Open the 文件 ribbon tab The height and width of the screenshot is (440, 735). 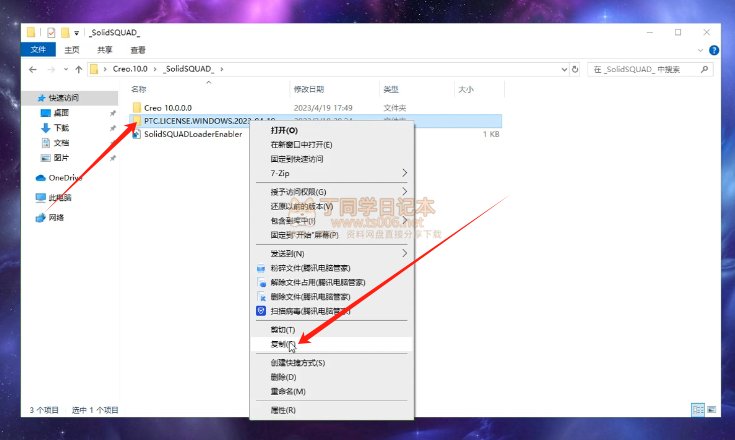click(38, 50)
